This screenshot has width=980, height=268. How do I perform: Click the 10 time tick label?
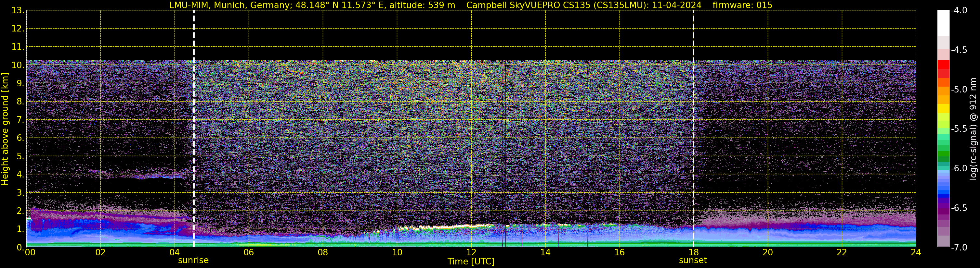click(x=397, y=252)
